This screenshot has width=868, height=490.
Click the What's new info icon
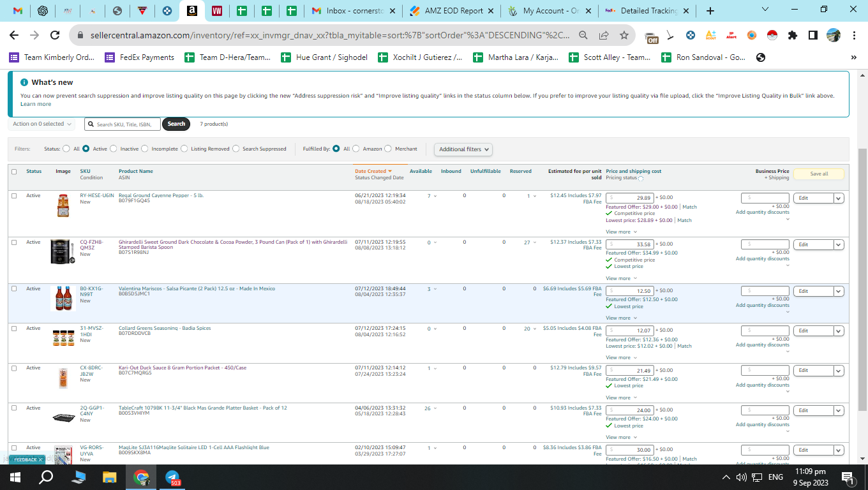(24, 82)
